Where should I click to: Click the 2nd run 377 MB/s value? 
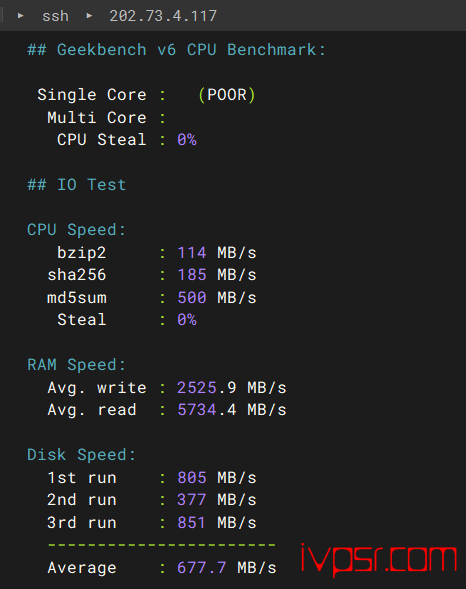click(217, 500)
